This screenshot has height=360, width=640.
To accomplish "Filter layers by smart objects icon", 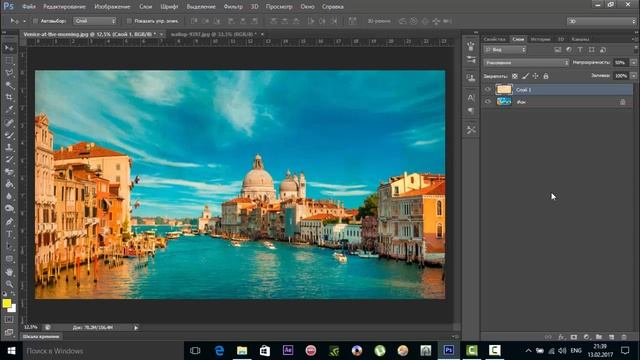I will pyautogui.click(x=603, y=50).
